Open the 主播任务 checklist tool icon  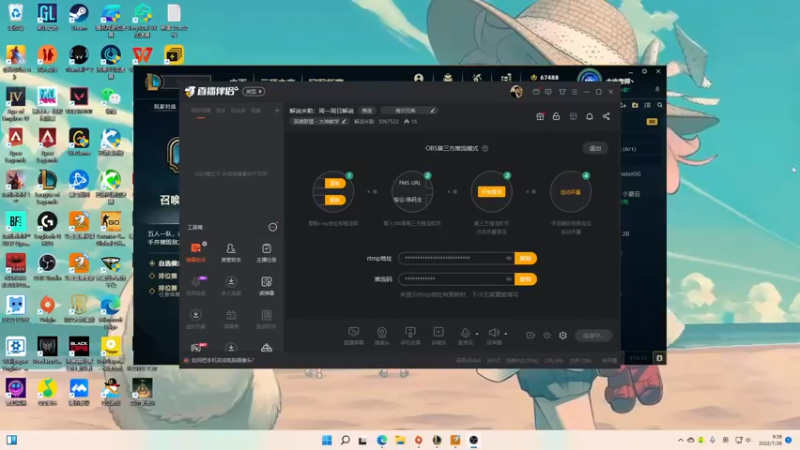pyautogui.click(x=266, y=252)
